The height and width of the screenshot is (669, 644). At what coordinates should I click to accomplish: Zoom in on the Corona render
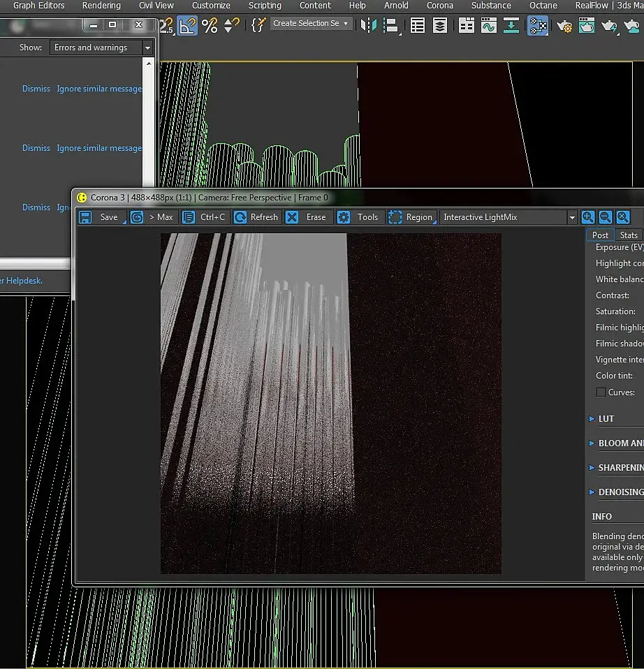tap(588, 217)
